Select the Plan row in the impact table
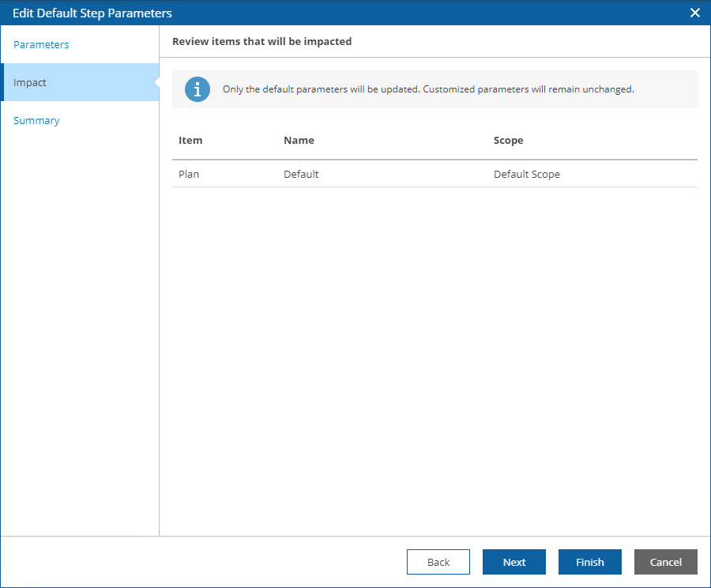Image resolution: width=711 pixels, height=588 pixels. tap(355, 174)
